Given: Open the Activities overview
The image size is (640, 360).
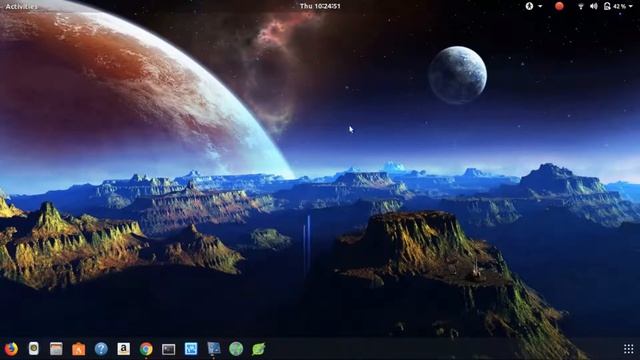Looking at the screenshot, I should [x=21, y=7].
